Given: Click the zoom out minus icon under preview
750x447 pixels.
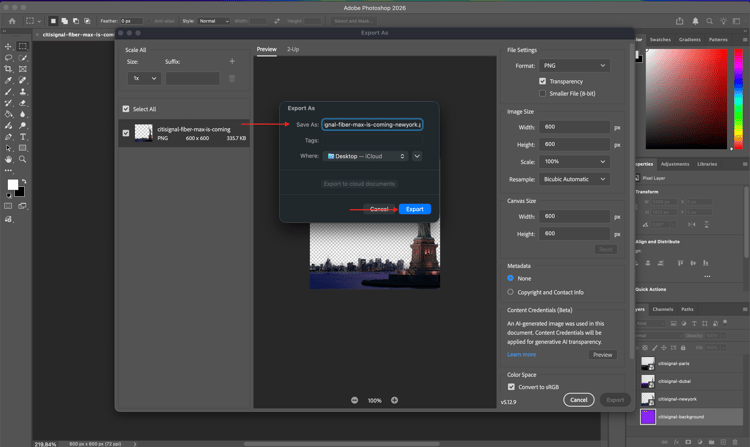Looking at the screenshot, I should [x=354, y=400].
